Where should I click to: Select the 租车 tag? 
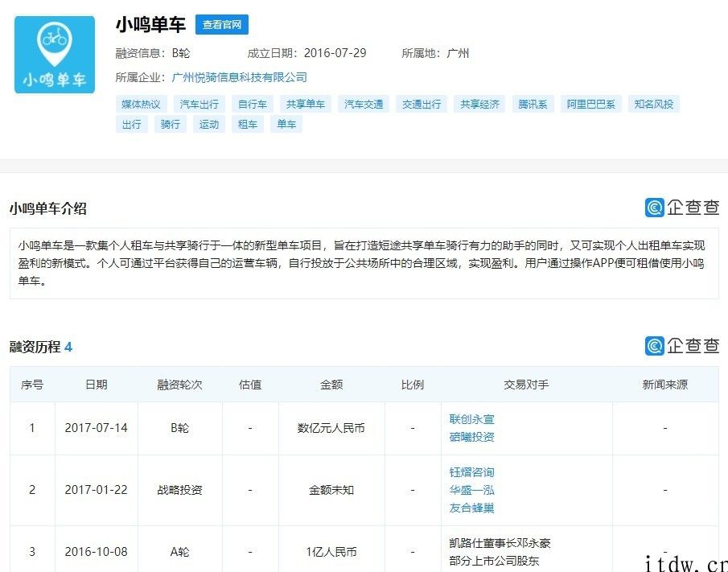click(x=248, y=124)
